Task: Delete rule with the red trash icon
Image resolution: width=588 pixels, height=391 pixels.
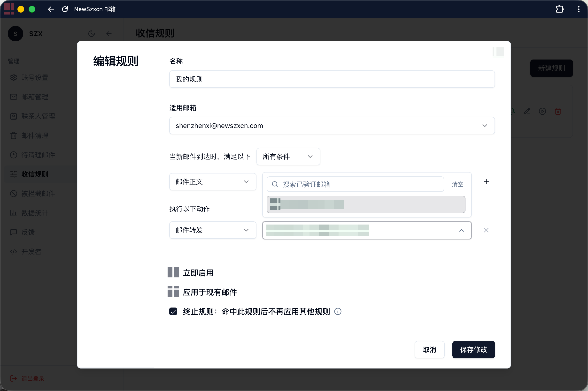Action: click(x=558, y=112)
